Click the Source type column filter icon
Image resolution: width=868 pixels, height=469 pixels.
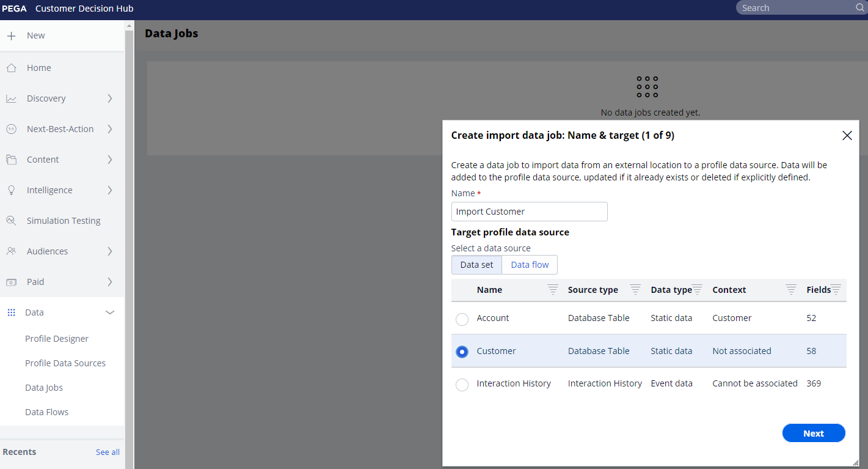[x=635, y=290]
